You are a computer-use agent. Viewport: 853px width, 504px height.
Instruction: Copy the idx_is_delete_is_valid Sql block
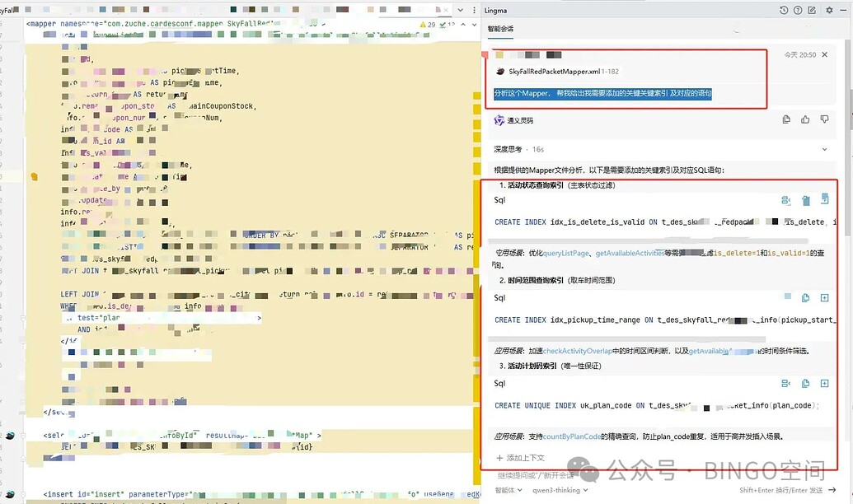[806, 201]
